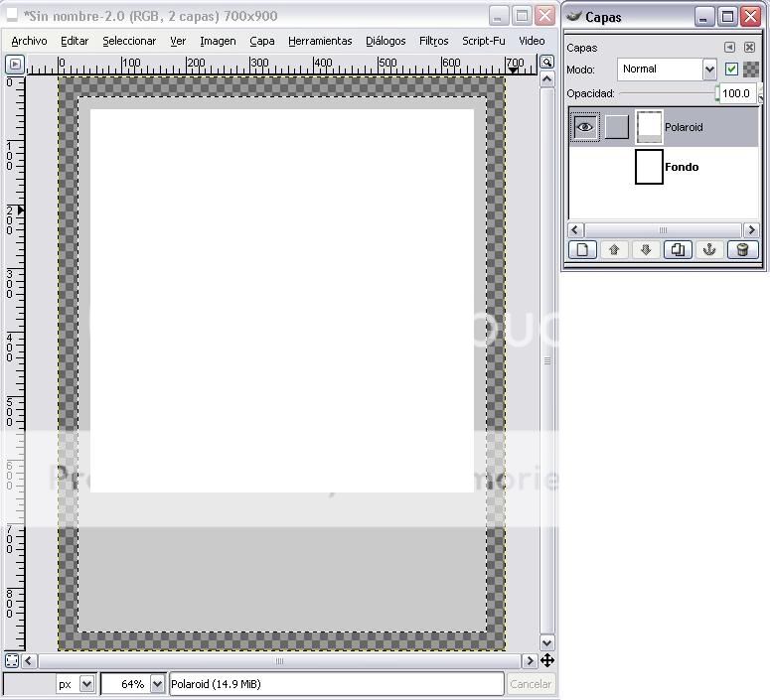
Task: Open image menu triangle beside the ruler
Action: pos(14,64)
